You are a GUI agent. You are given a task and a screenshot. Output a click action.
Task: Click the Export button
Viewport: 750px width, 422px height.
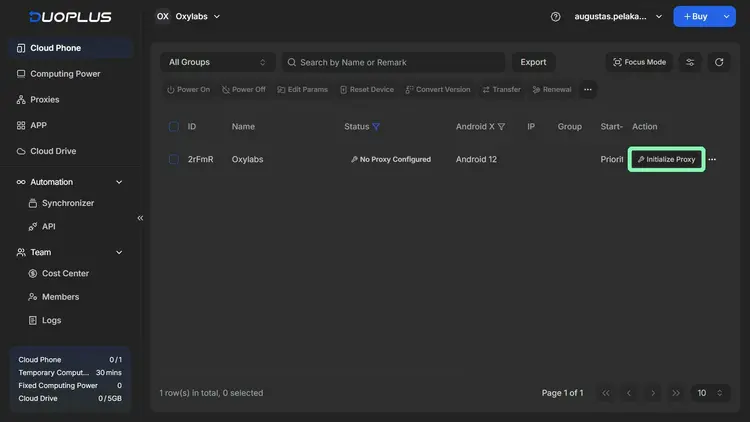pyautogui.click(x=533, y=62)
